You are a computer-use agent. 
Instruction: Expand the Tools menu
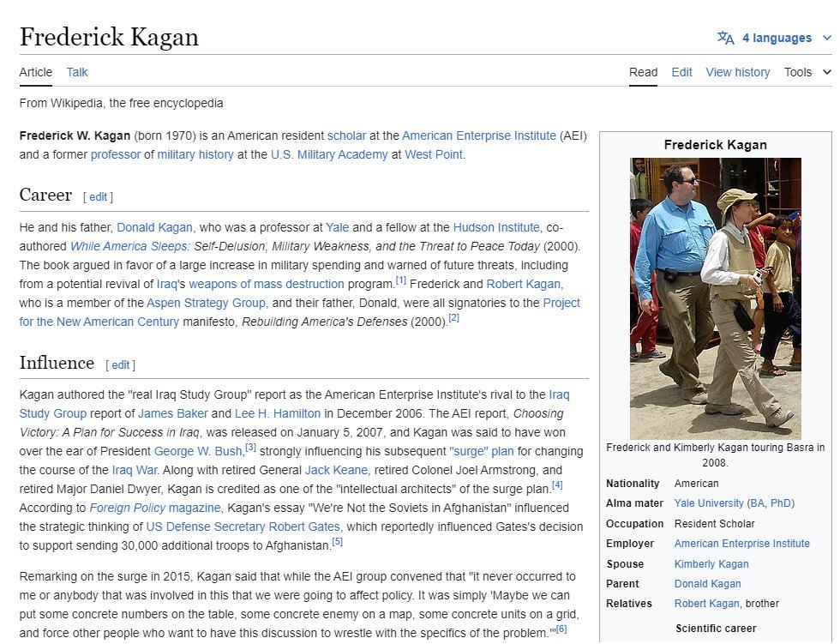(807, 72)
